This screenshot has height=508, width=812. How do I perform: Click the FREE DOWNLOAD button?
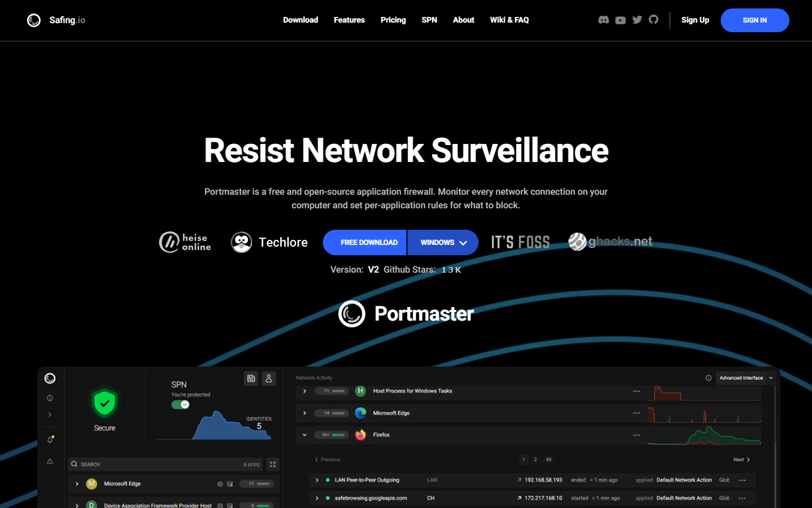tap(365, 243)
